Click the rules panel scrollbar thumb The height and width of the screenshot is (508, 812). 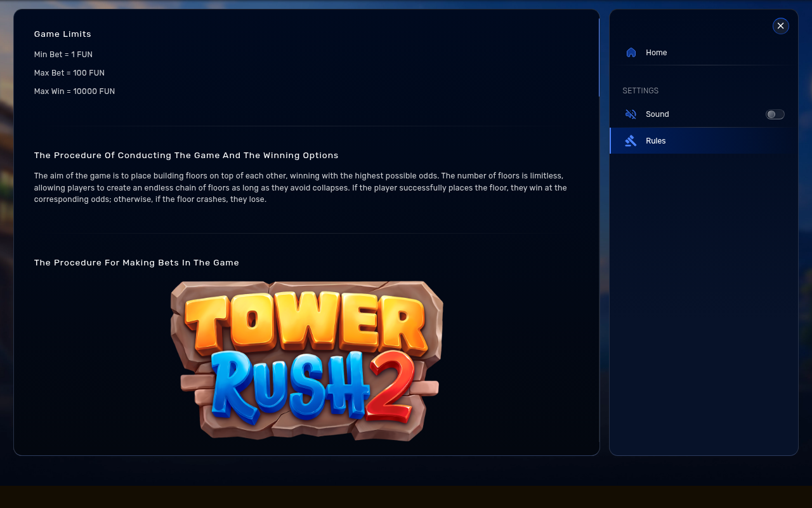[599, 57]
